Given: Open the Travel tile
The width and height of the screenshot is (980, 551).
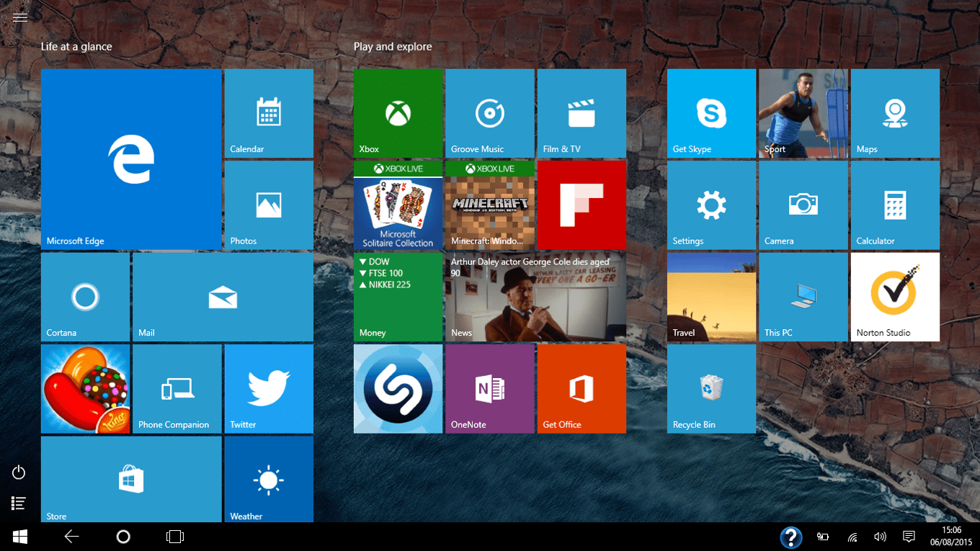Looking at the screenshot, I should click(x=711, y=297).
